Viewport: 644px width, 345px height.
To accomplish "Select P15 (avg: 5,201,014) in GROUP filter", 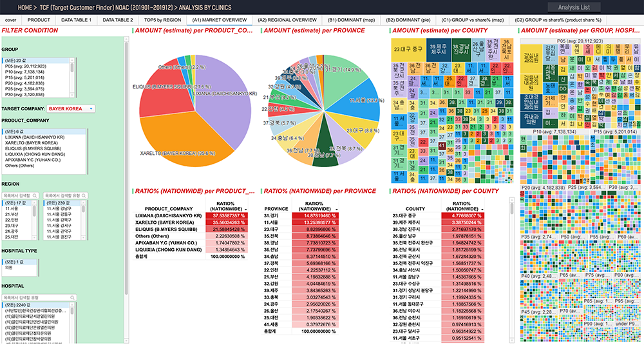I will [x=35, y=77].
